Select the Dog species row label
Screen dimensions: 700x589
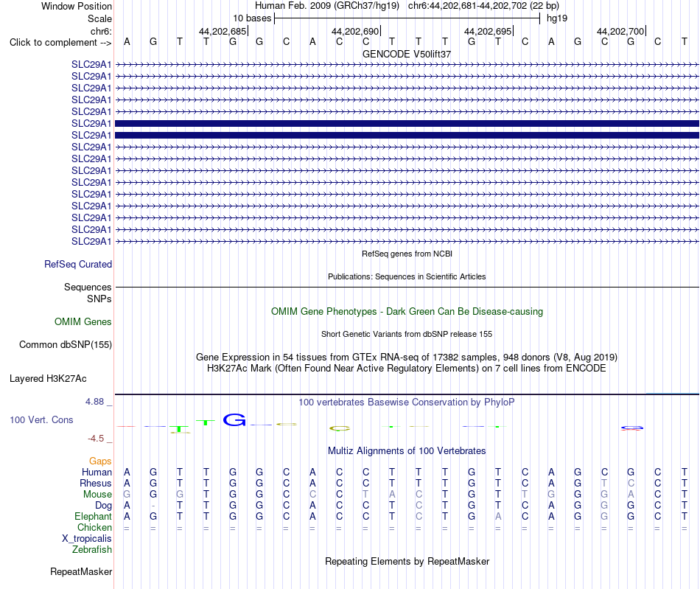(x=104, y=506)
